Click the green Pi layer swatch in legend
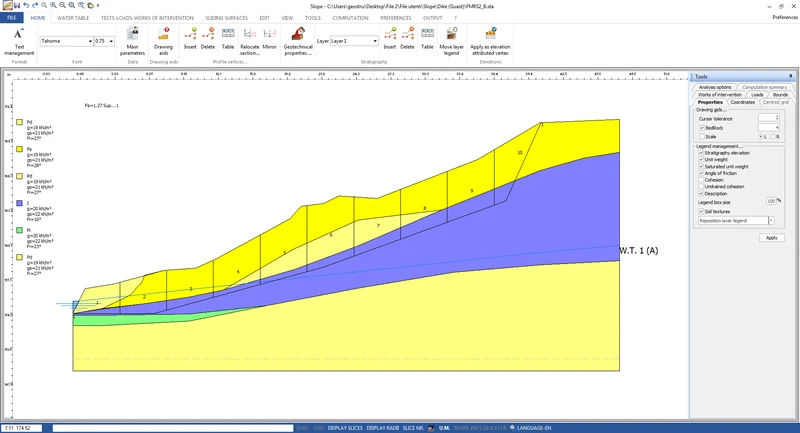The image size is (800, 433). 19,230
